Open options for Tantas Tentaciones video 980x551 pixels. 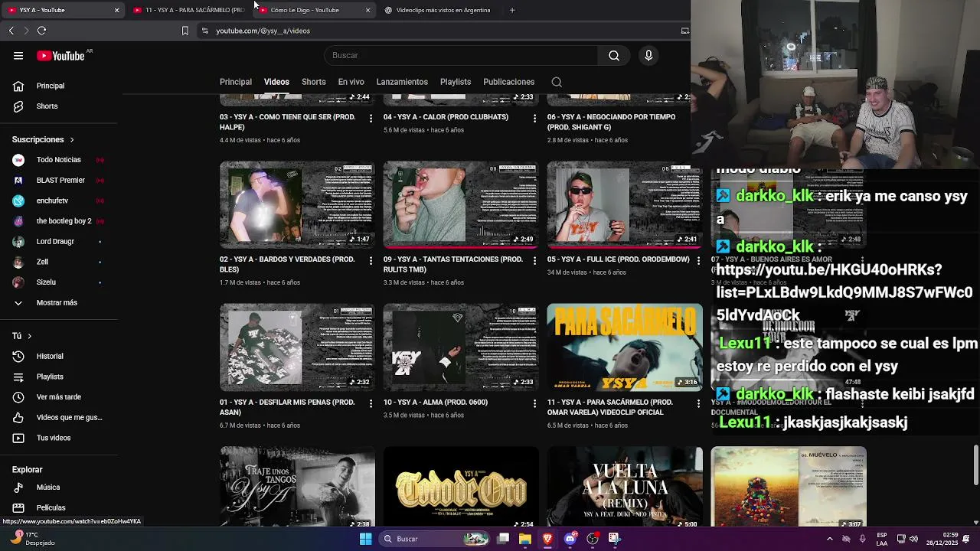534,260
